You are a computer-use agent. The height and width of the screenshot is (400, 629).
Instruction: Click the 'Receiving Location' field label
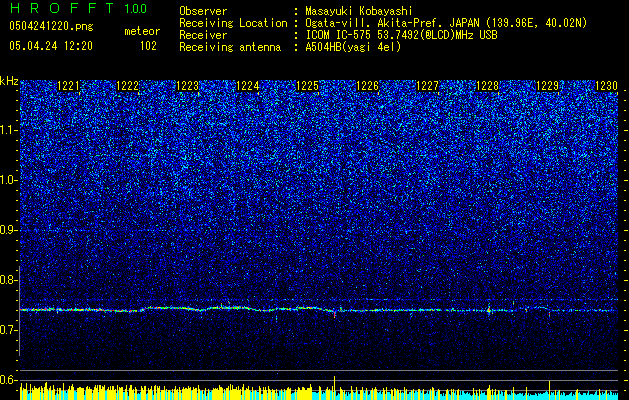(x=233, y=23)
